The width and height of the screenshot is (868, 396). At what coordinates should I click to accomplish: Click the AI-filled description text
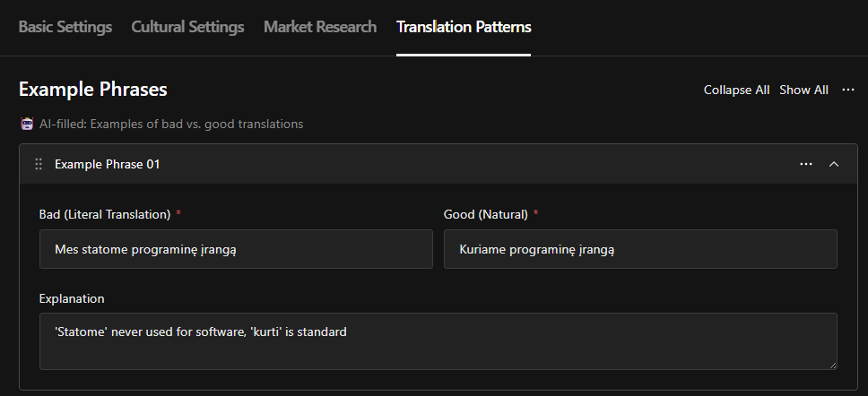pos(171,124)
